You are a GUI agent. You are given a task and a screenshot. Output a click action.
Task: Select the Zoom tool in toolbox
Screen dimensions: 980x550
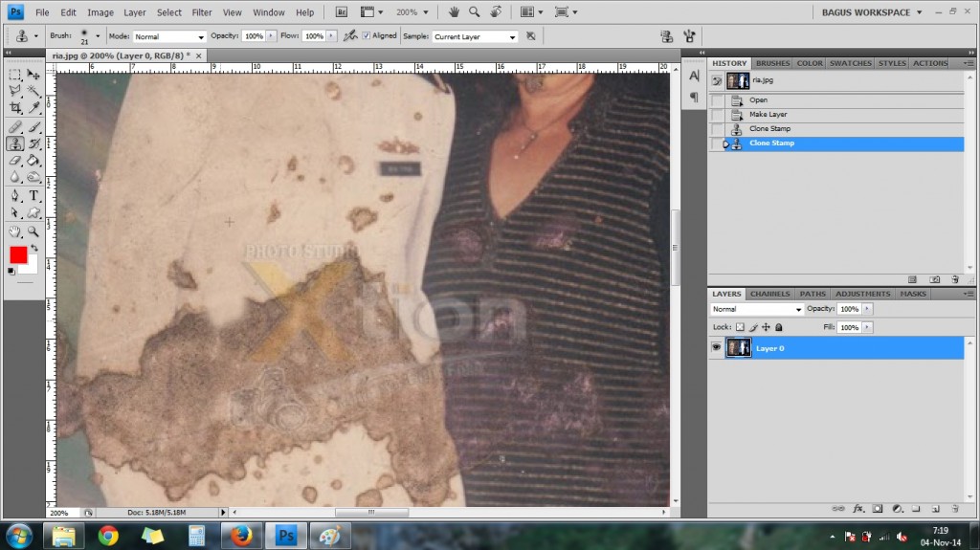click(33, 231)
